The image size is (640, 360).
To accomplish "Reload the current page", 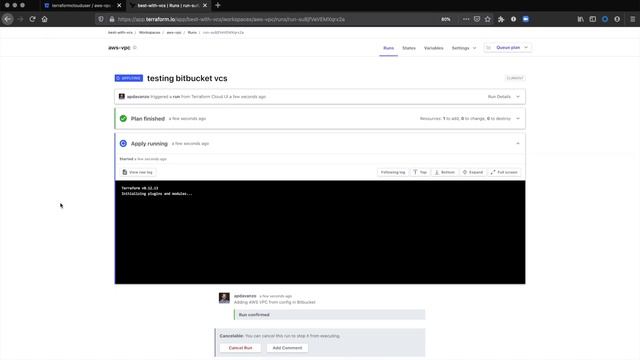I will point(32,19).
